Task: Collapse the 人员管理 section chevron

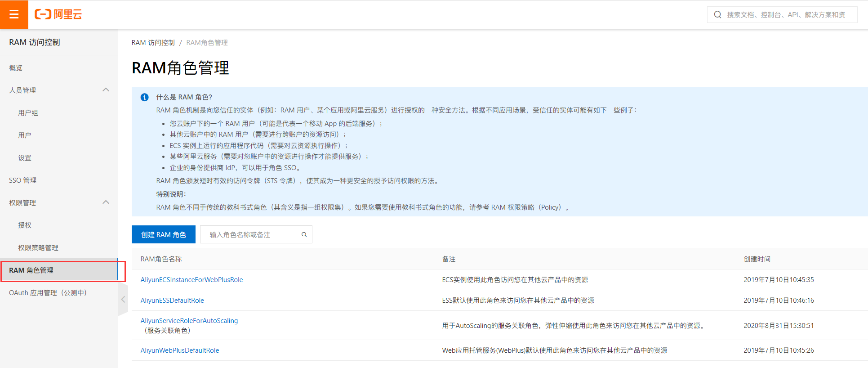Action: click(x=106, y=90)
